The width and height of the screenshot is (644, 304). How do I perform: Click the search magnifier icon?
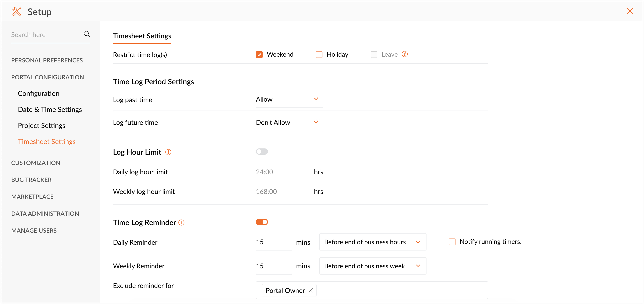(86, 34)
